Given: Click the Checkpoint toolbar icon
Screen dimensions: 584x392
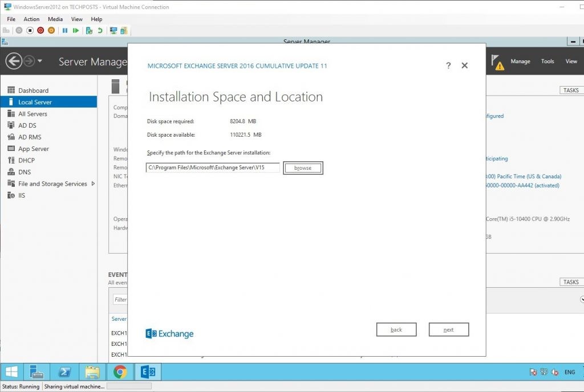Looking at the screenshot, I should point(89,31).
